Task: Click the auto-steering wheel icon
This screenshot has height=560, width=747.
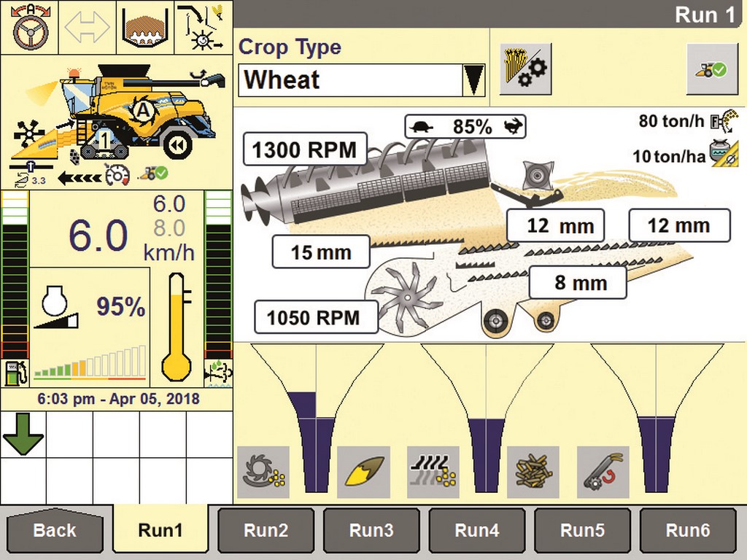Action: 29,27
